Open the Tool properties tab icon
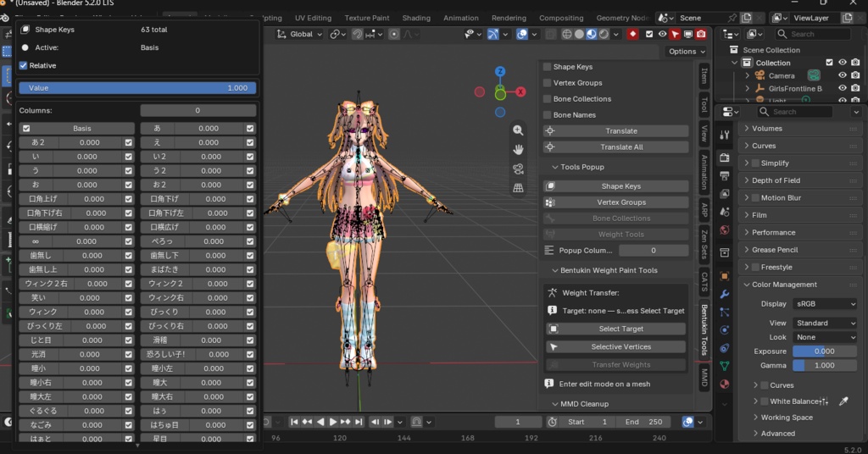868x454 pixels. pyautogui.click(x=724, y=135)
